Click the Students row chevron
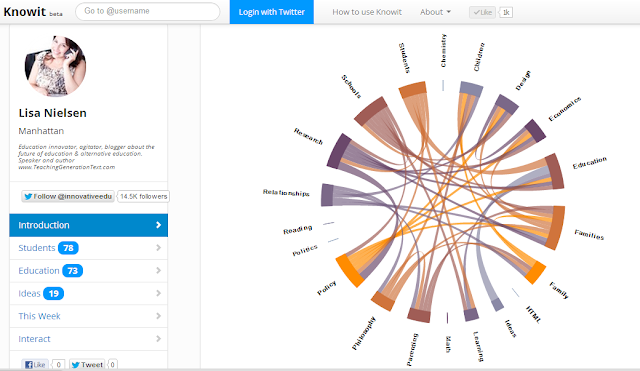Viewport: 640px width, 371px height. [x=158, y=248]
